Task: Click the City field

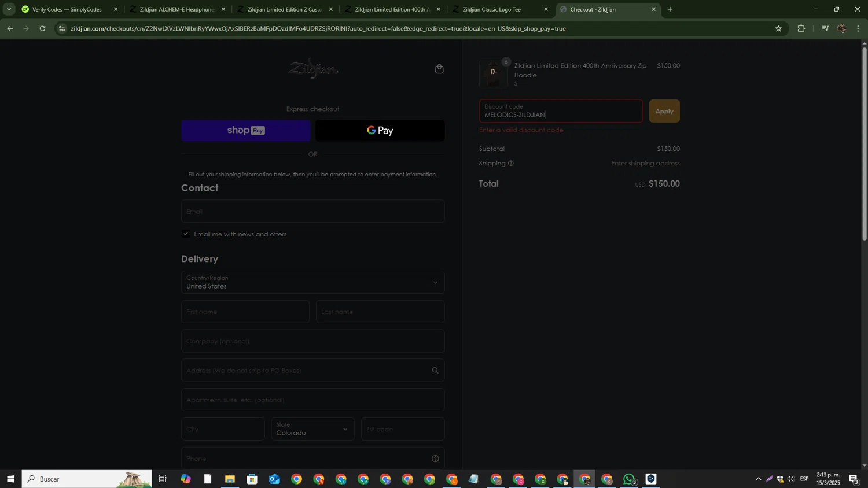Action: (223, 429)
